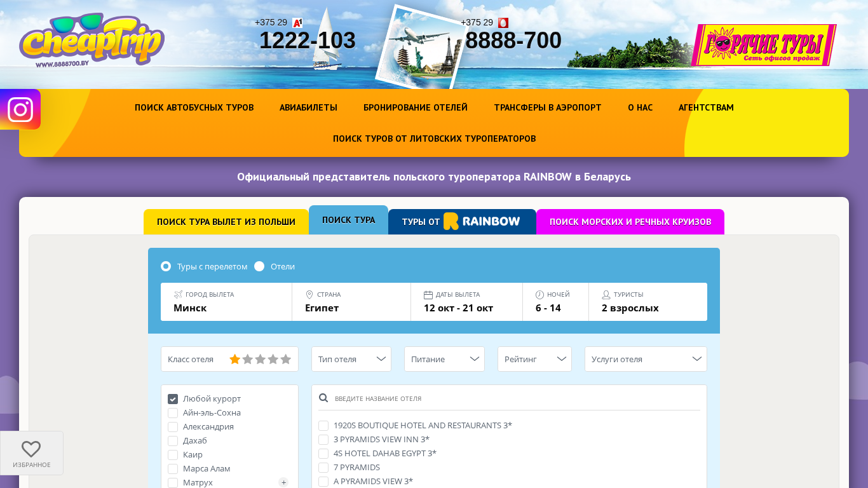Check the 4S Hotel Dahab Egypt checkbox
The width and height of the screenshot is (868, 488).
323,454
